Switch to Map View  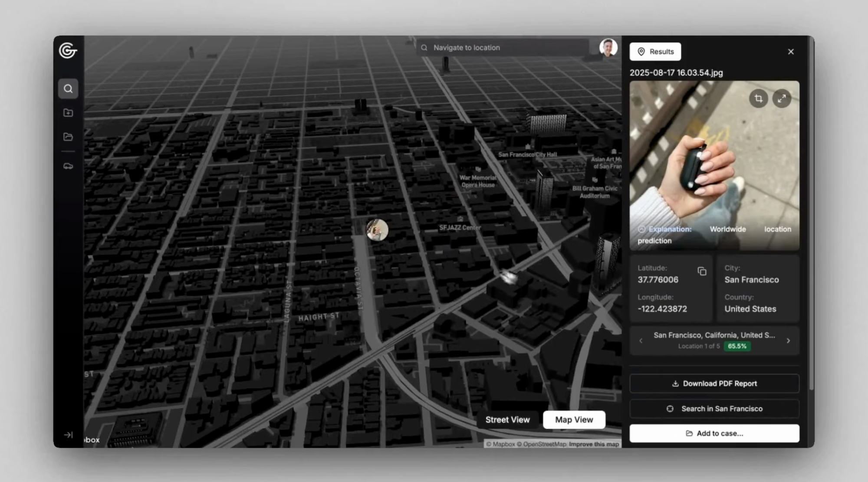pyautogui.click(x=574, y=420)
